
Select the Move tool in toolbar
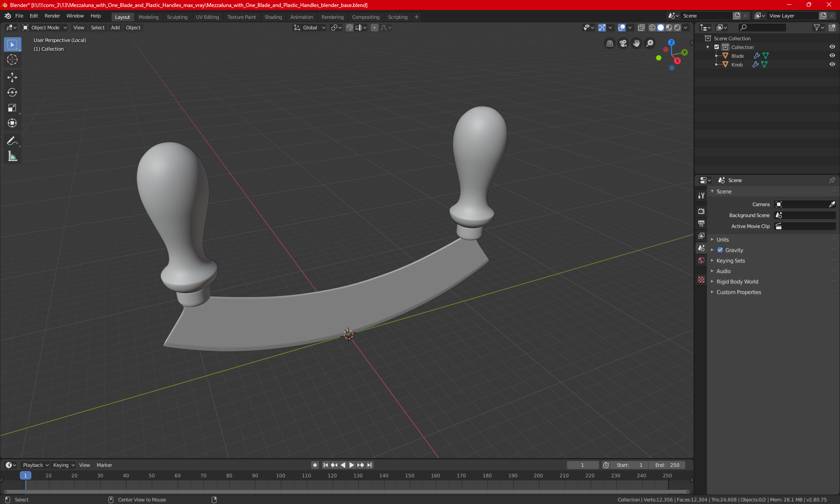coord(12,77)
